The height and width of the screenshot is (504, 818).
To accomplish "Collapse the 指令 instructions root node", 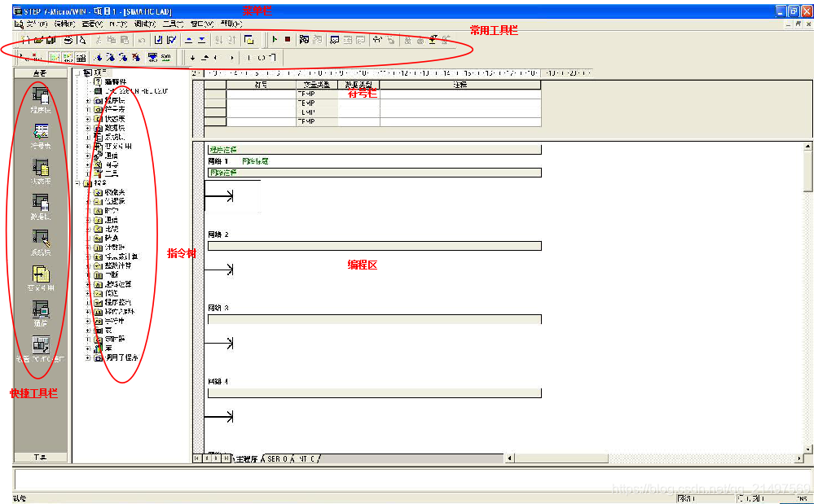I will click(x=77, y=183).
